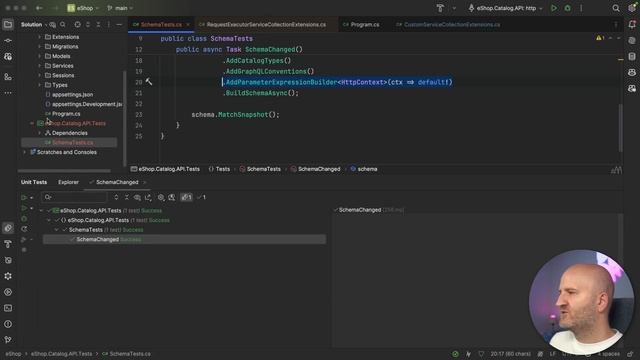This screenshot has height=360, width=640.
Task: Switch to CustomServiceCollectionExtensions.cs tab
Action: 448,24
